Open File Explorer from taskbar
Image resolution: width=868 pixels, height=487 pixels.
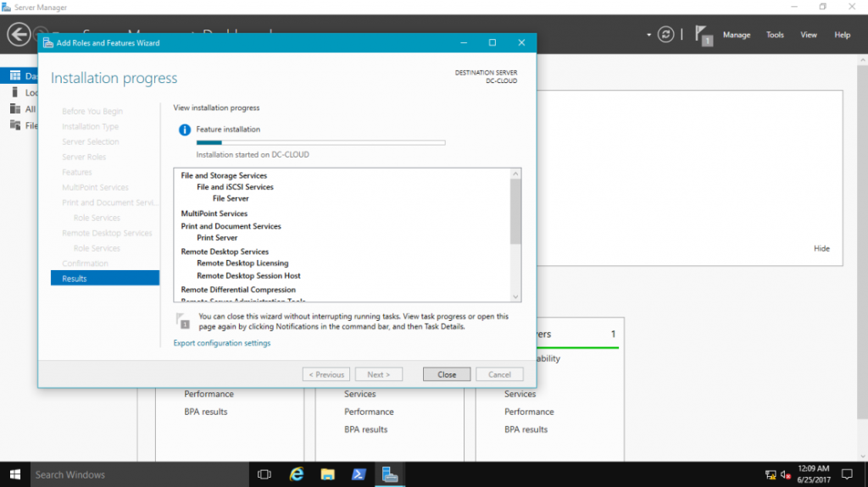[328, 474]
